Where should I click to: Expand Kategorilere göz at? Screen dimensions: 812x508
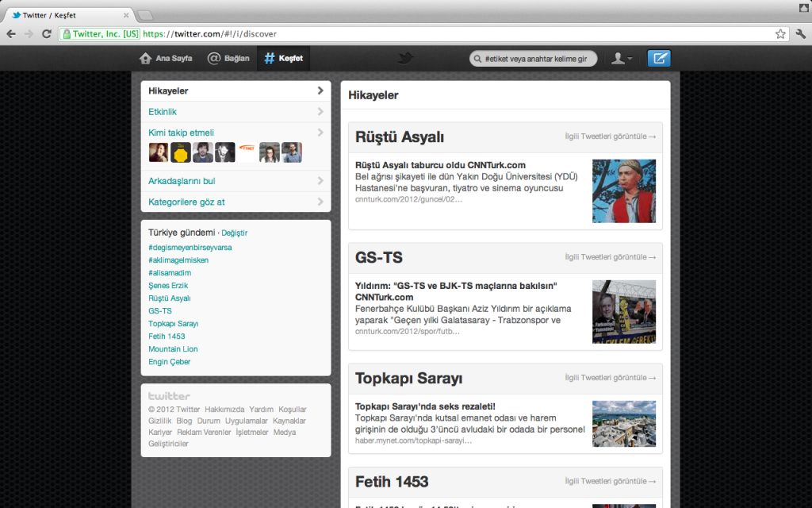321,202
